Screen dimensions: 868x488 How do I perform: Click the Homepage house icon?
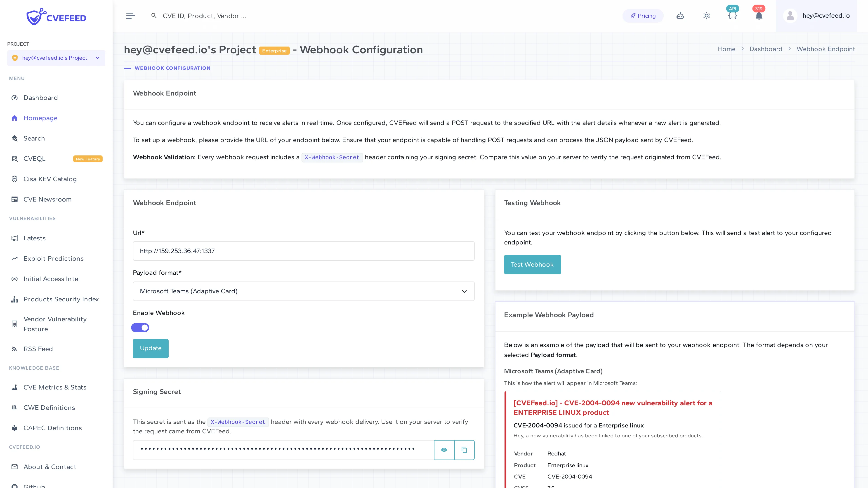[x=14, y=118]
